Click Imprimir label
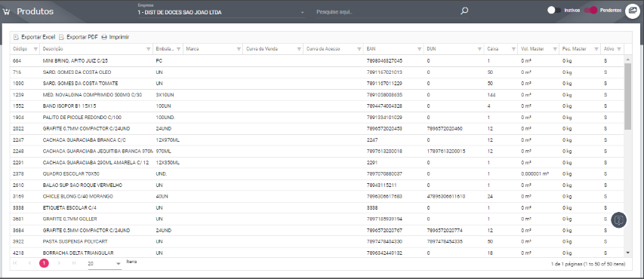 pyautogui.click(x=119, y=37)
